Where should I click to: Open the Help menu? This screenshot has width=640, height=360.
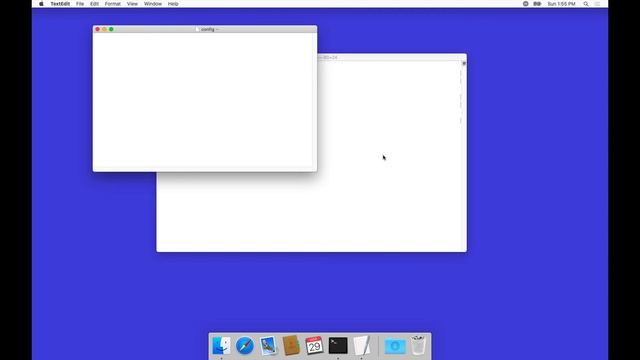tap(173, 4)
